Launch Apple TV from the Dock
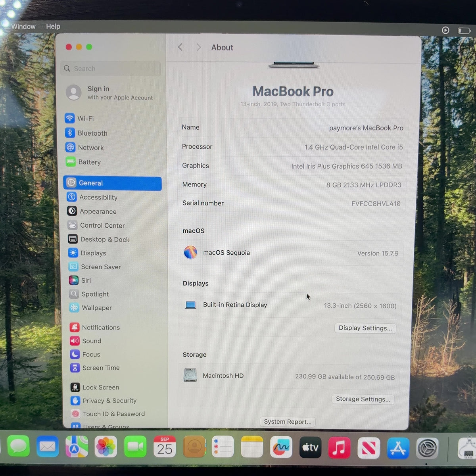The image size is (476, 476). [x=310, y=447]
